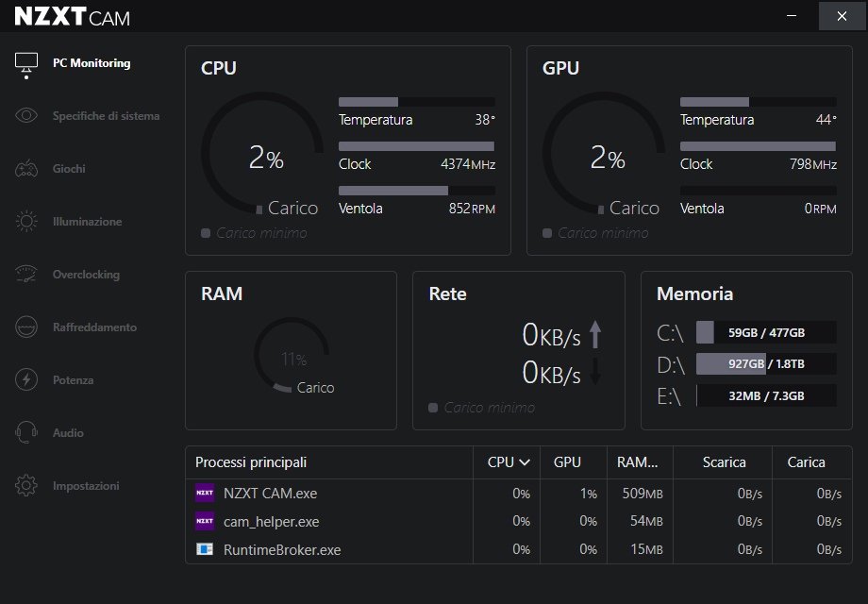Select the RuntimeBroker.exe process row
The width and height of the screenshot is (868, 604).
click(x=282, y=549)
